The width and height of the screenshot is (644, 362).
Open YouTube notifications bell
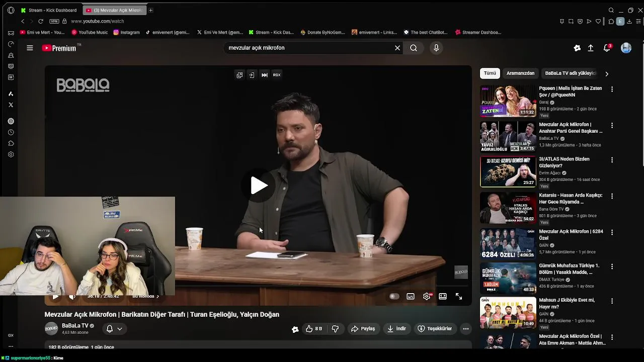tap(607, 48)
